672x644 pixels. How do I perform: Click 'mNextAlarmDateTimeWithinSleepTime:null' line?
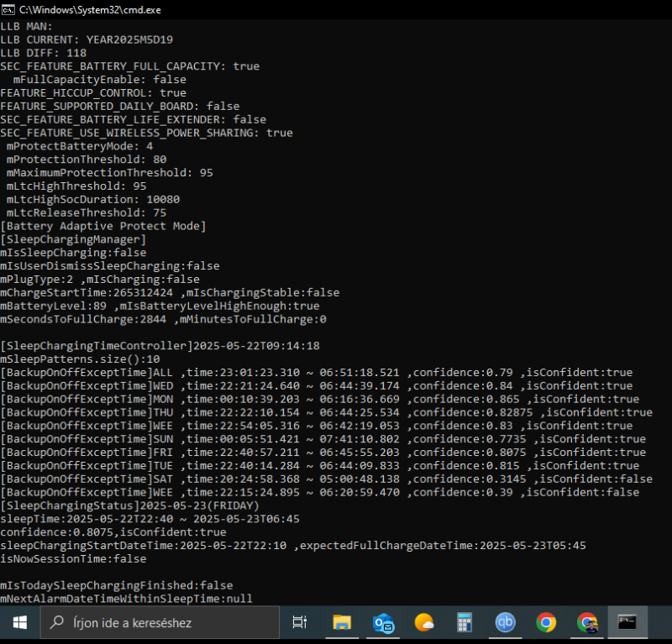[127, 599]
